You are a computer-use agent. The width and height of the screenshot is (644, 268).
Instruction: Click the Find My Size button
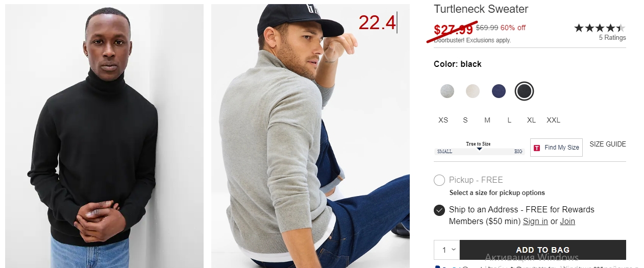point(556,148)
